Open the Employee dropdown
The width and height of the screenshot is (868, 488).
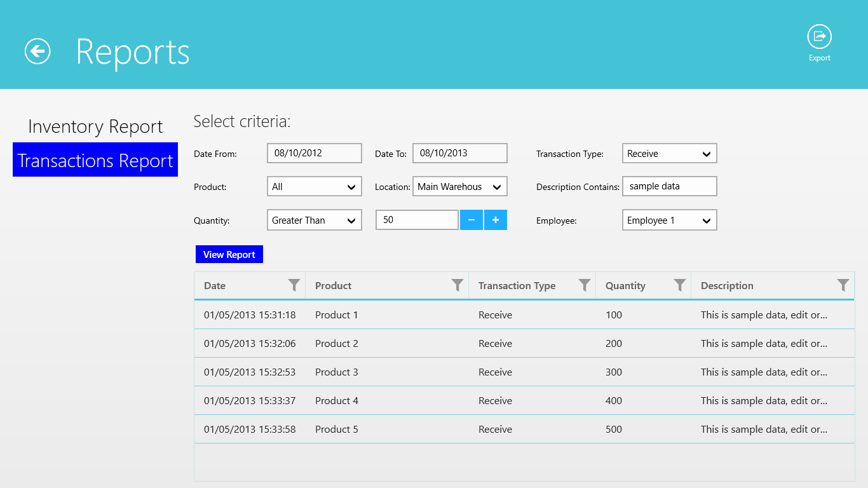669,220
